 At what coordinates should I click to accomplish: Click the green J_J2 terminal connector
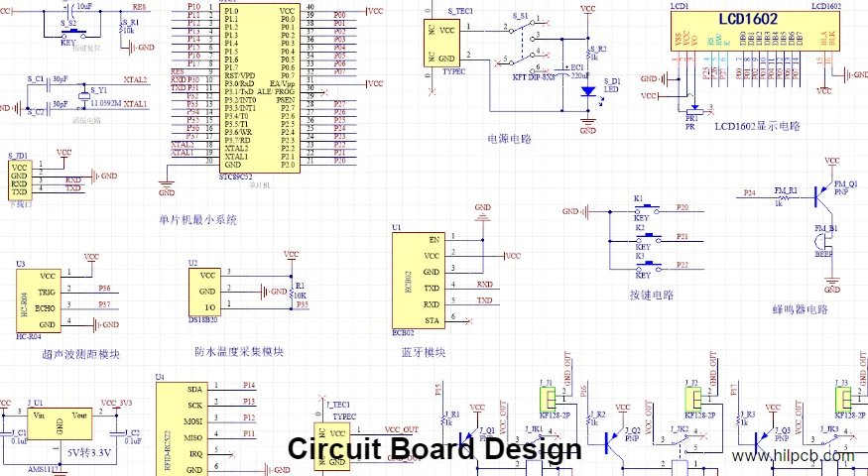692,398
